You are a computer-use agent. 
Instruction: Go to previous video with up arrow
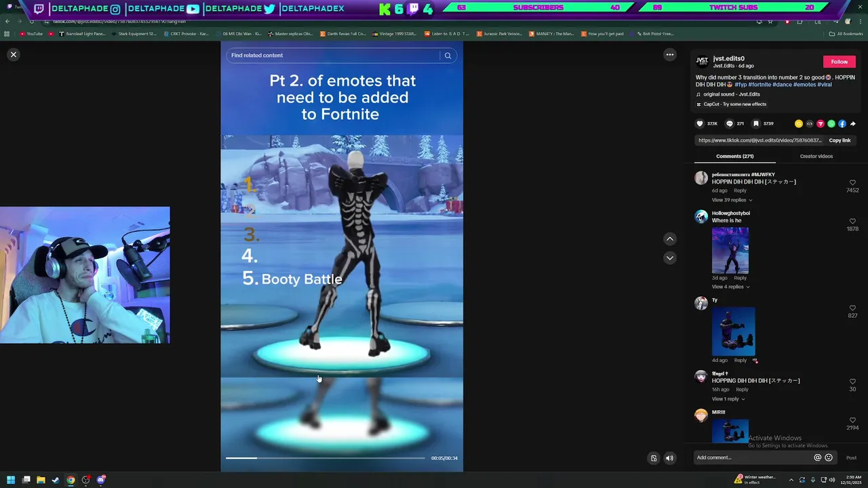click(x=669, y=239)
